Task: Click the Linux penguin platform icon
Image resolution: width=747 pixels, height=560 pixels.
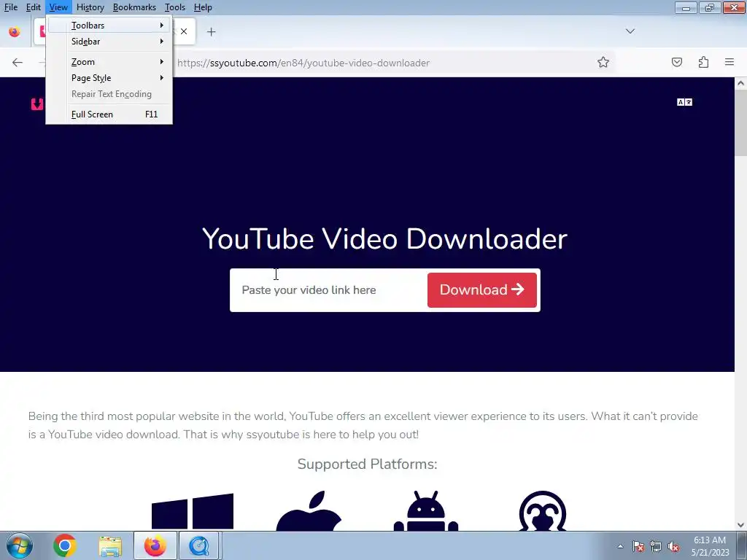Action: [543, 511]
